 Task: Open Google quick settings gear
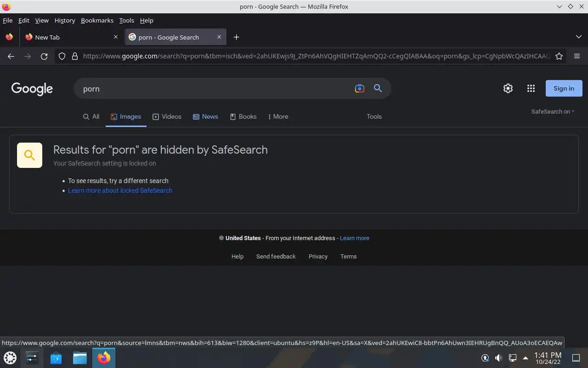click(x=508, y=88)
